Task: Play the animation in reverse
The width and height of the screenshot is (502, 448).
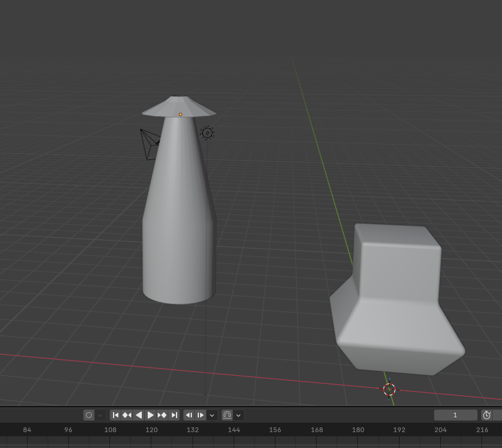Action: 139,415
